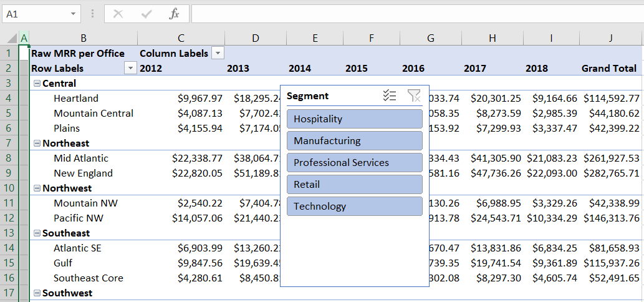
Task: Open the Row Labels filter dropdown
Action: [130, 68]
